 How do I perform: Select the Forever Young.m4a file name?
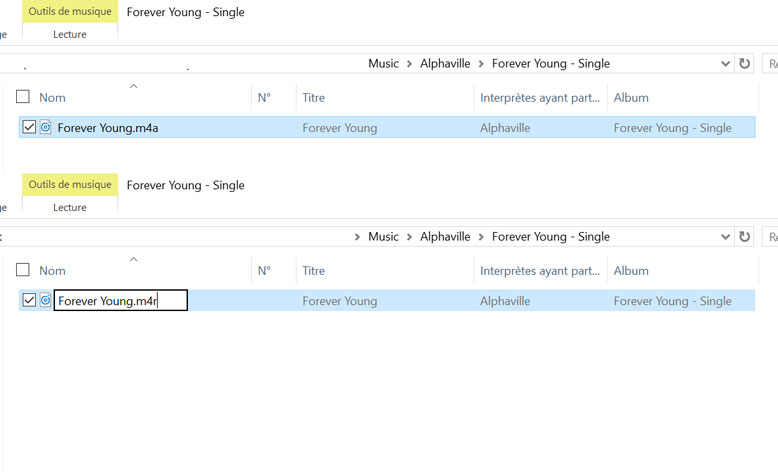pyautogui.click(x=108, y=128)
